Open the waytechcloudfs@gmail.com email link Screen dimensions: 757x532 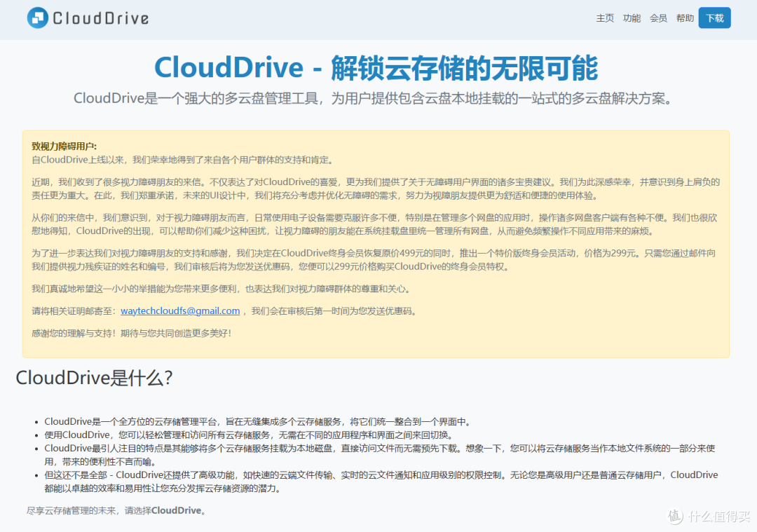[180, 311]
